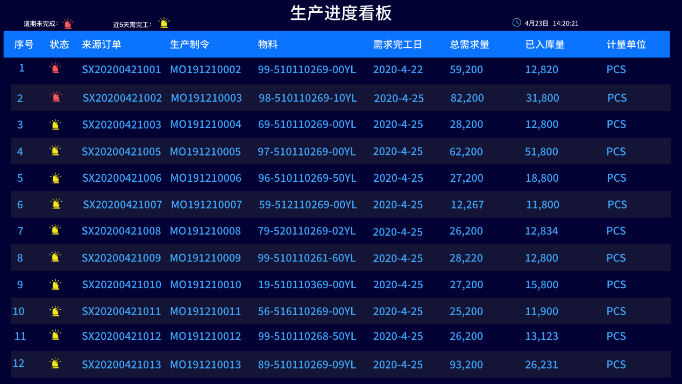This screenshot has width=682, height=384.
Task: Click the clock icon beside 4月23日
Action: pyautogui.click(x=517, y=23)
